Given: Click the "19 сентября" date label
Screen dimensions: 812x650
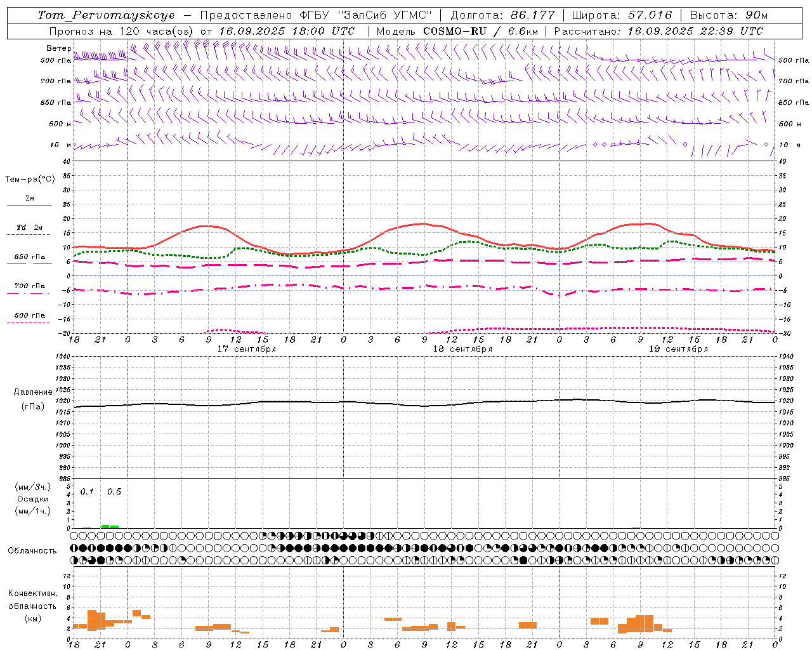Looking at the screenshot, I should coord(678,349).
